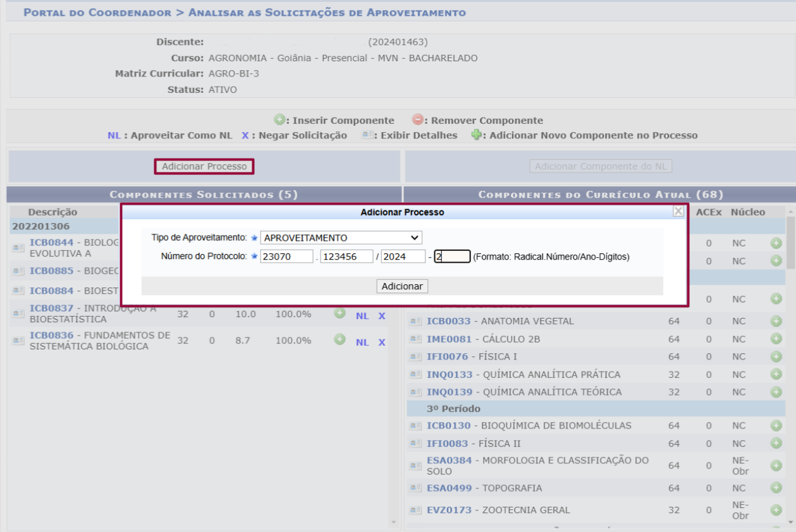Insert EVZ0173 Zootecnia Geral using green icon
796x532 pixels.
coord(776,510)
